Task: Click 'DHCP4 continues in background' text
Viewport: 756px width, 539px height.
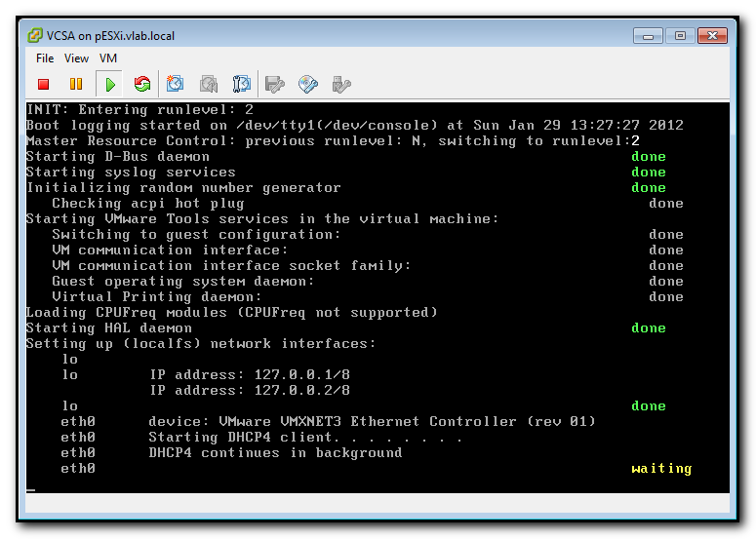Action: click(x=275, y=453)
